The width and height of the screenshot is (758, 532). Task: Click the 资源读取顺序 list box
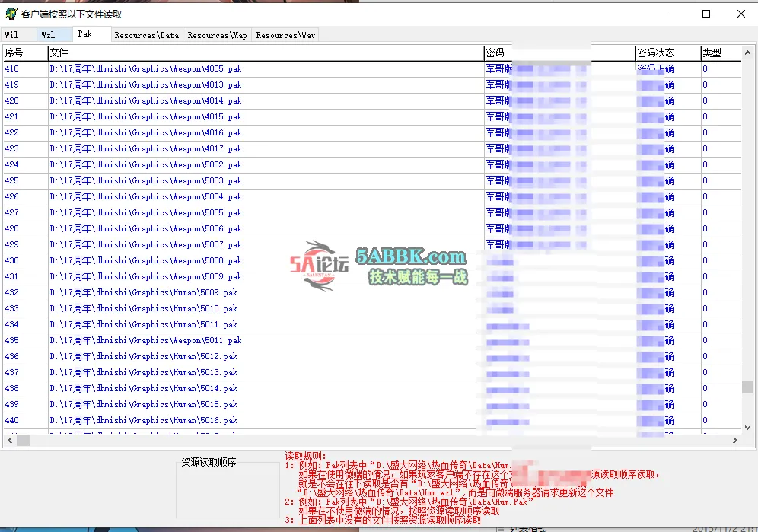tap(228, 489)
